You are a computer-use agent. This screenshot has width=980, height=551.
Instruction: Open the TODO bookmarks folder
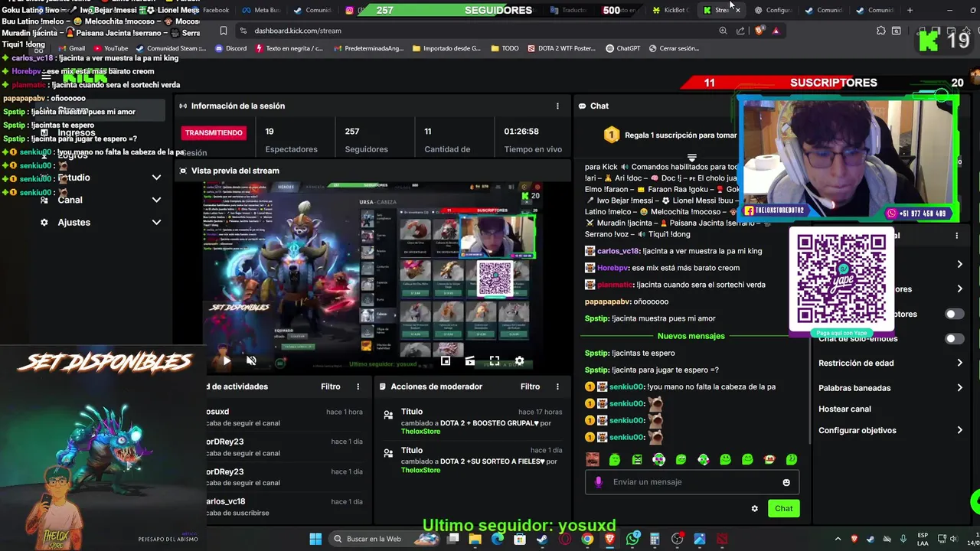pyautogui.click(x=505, y=48)
